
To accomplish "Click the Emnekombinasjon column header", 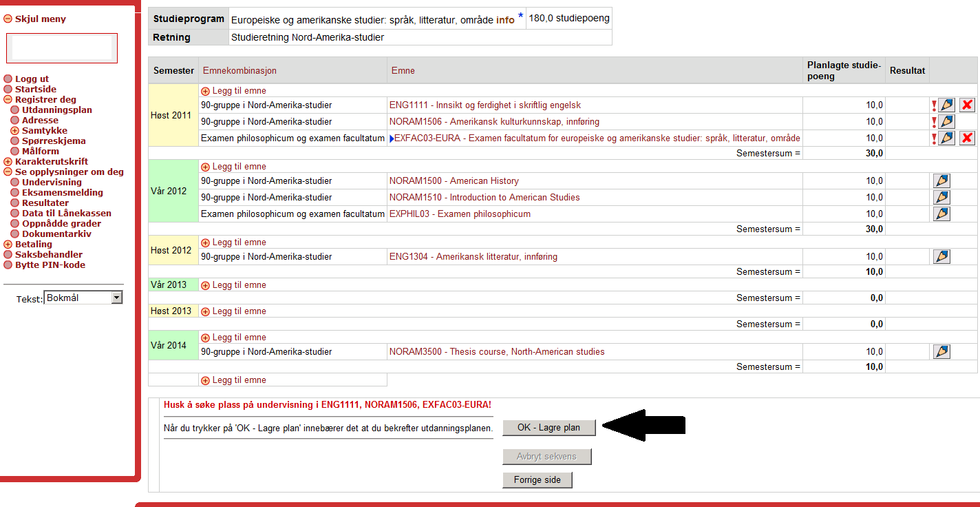I will (239, 71).
